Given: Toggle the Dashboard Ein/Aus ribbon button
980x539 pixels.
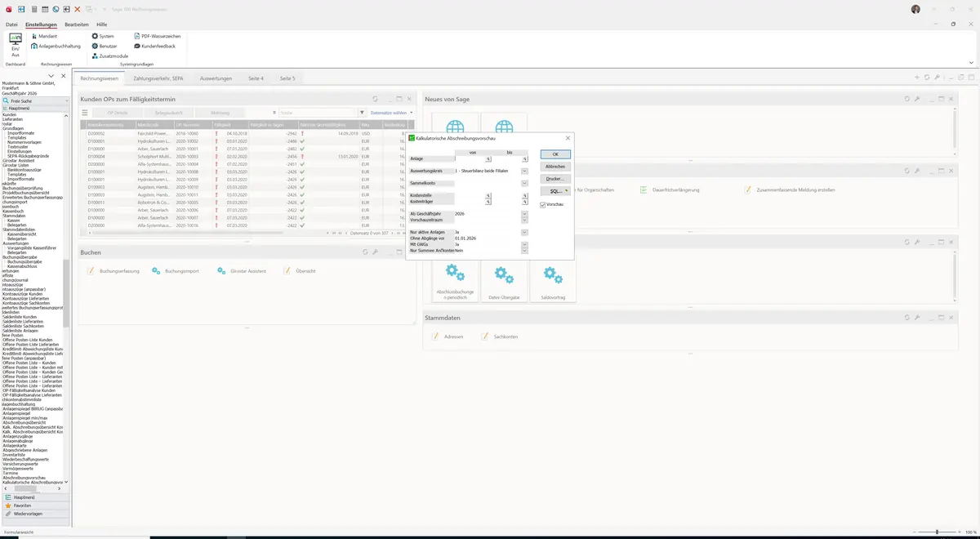Looking at the screenshot, I should point(16,45).
